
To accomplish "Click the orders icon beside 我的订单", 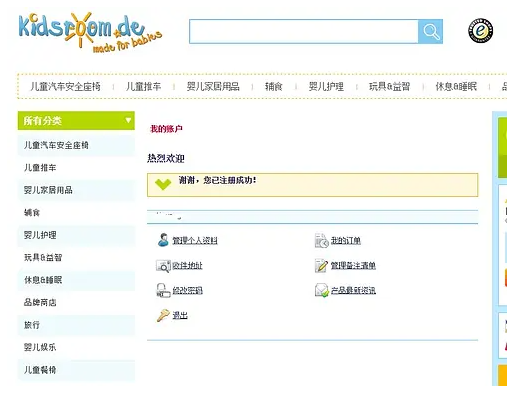I will 322,240.
